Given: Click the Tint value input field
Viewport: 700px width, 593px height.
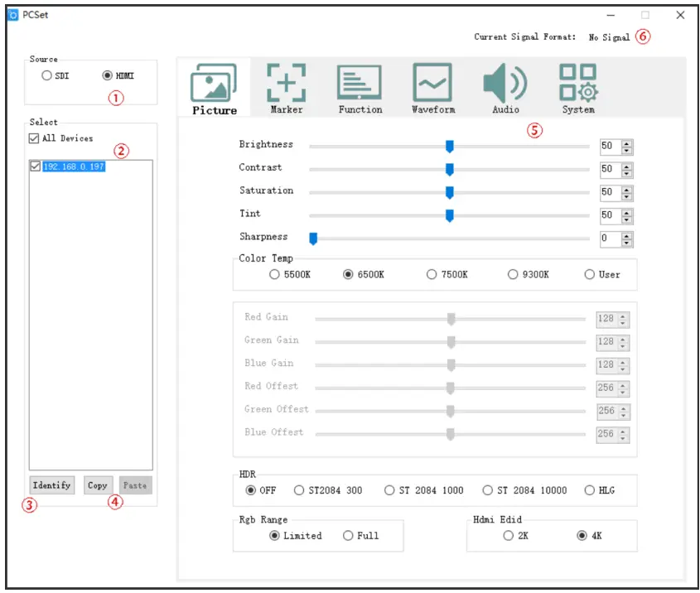Looking at the screenshot, I should click(608, 215).
